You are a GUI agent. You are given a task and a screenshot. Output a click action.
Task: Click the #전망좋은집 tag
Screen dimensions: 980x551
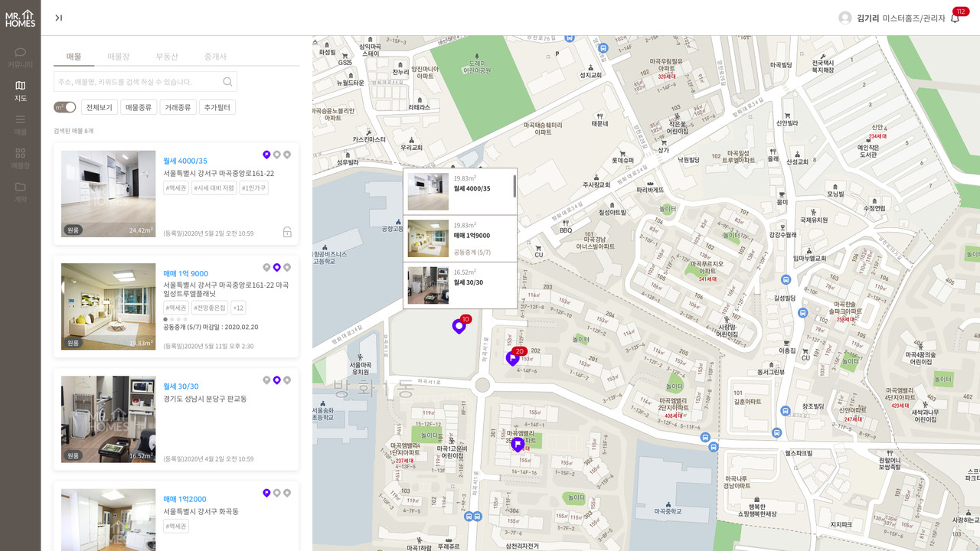pos(210,308)
